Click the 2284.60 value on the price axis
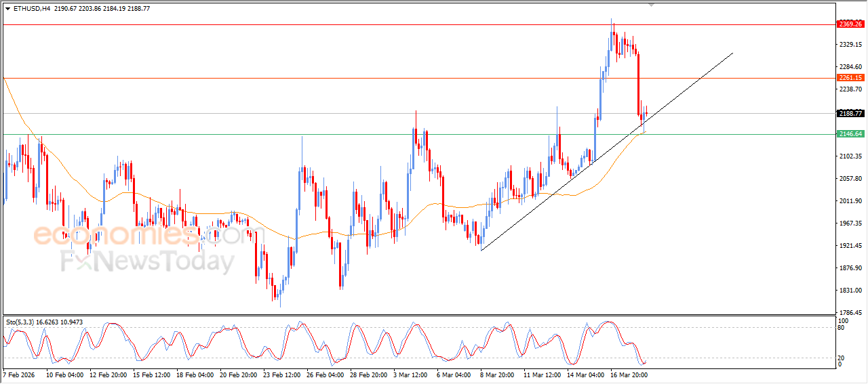868x384 pixels. pos(850,67)
